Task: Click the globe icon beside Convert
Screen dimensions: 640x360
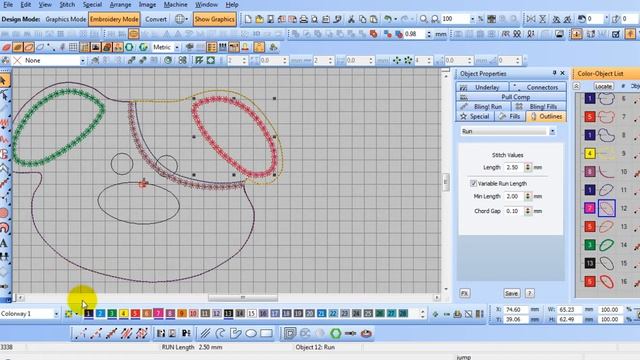Action: 180,19
